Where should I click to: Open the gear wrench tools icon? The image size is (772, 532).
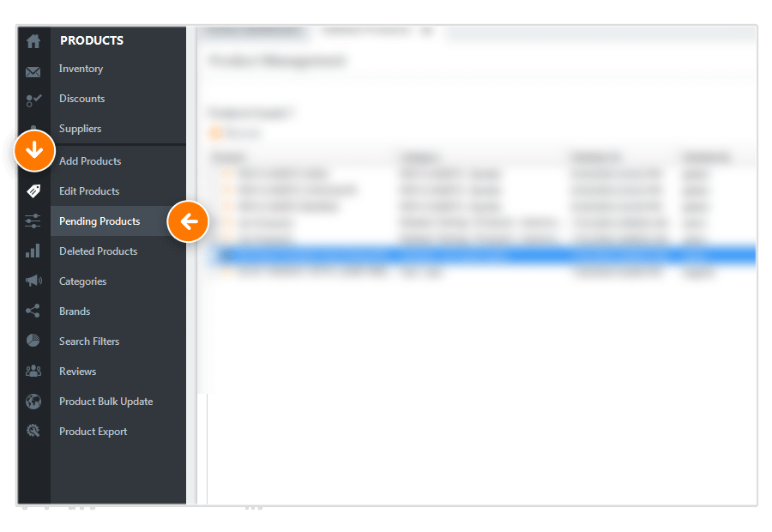(x=33, y=431)
